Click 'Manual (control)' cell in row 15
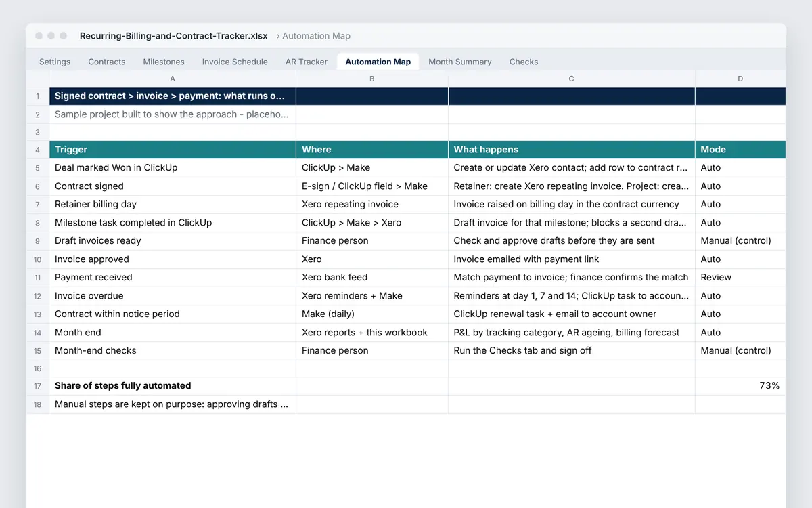The width and height of the screenshot is (812, 508). [x=740, y=351]
